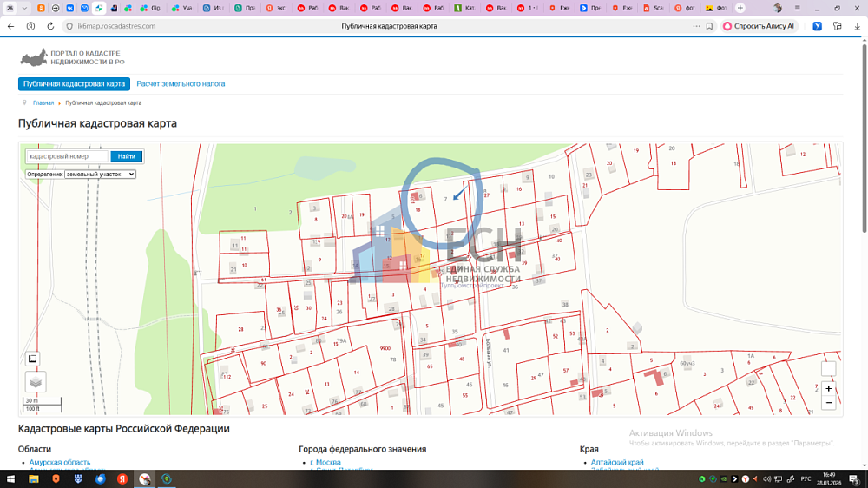Click the bookmark icon in address bar

point(709,26)
